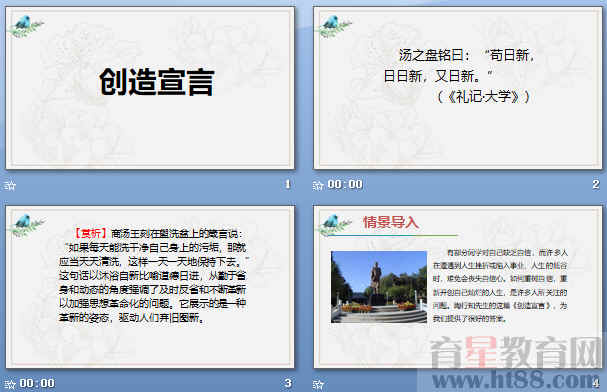The image size is (607, 392).
Task: Click the slide number 1 label
Action: pos(287,184)
